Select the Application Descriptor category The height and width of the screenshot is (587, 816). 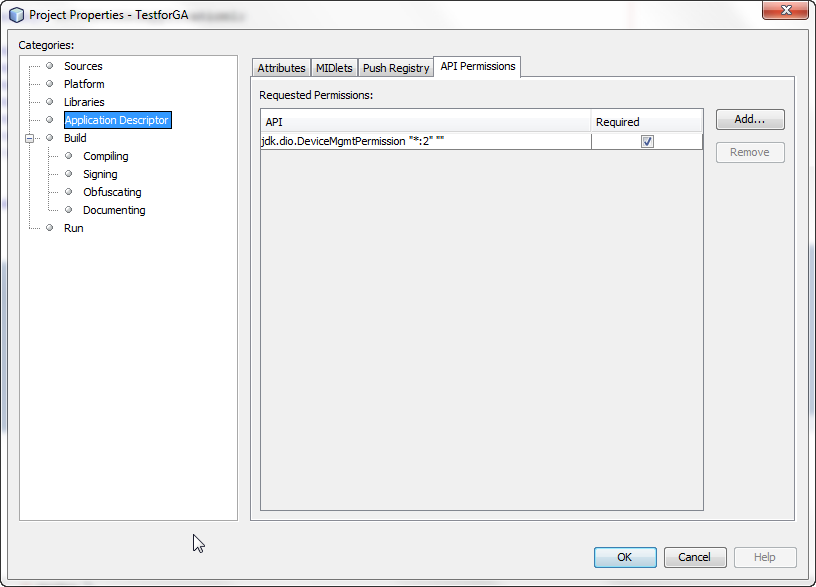[x=118, y=120]
